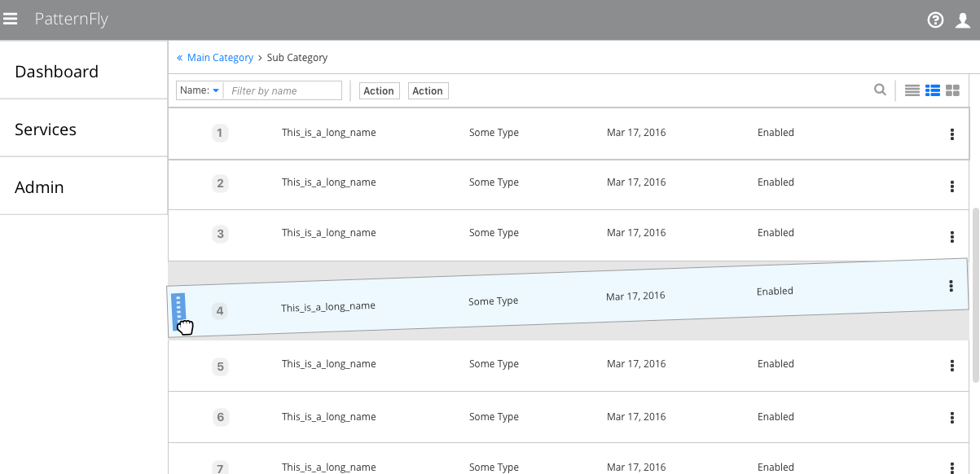
Task: Open kebab menu for dragged row 4
Action: [951, 285]
